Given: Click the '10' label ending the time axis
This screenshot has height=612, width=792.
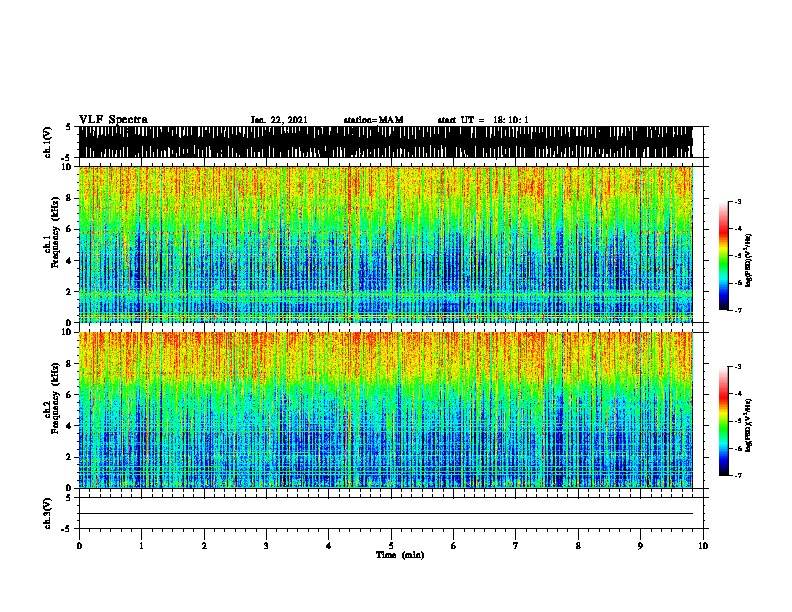Looking at the screenshot, I should click(x=703, y=546).
